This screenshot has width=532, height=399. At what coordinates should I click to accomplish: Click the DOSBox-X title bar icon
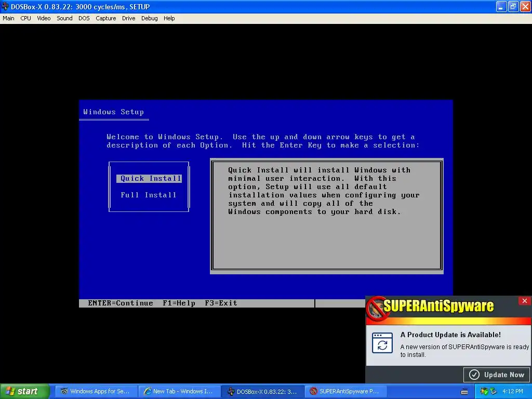(5, 6)
